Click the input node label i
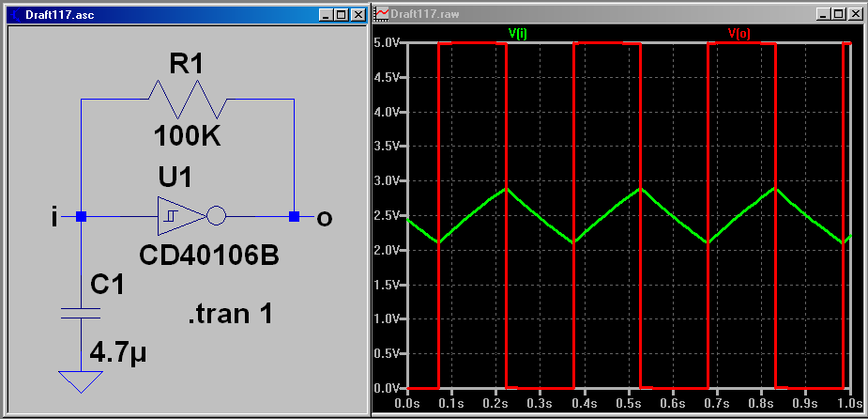 coord(54,218)
